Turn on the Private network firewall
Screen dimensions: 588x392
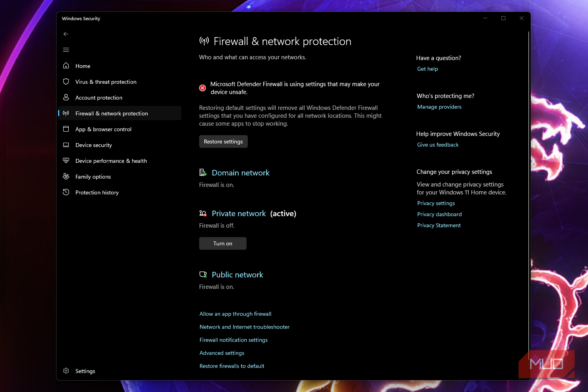click(x=223, y=243)
